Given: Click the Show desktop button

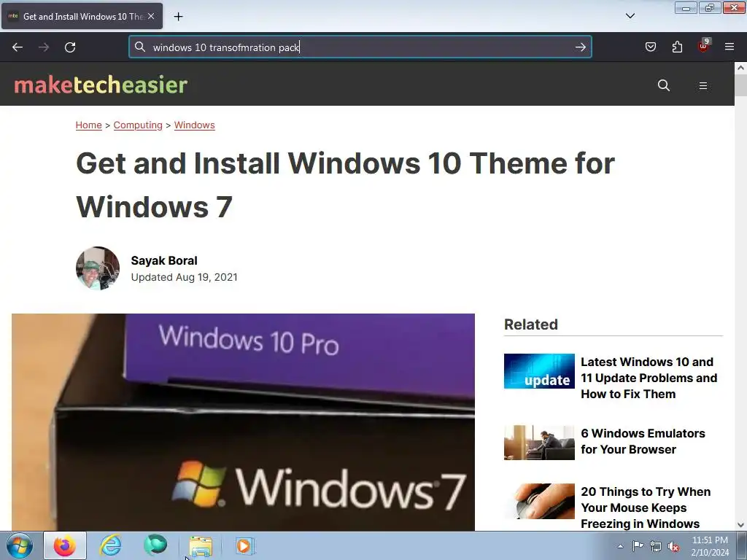Looking at the screenshot, I should pyautogui.click(x=742, y=545).
